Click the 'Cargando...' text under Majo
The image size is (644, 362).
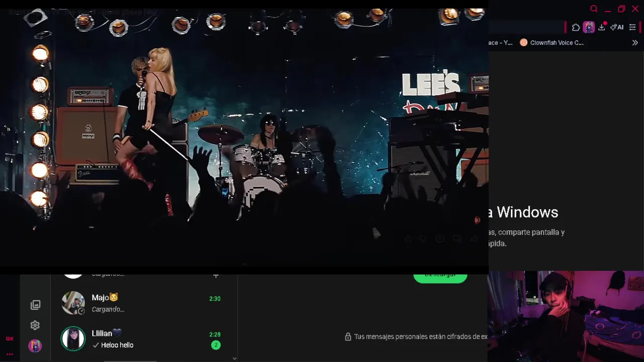pos(108,309)
